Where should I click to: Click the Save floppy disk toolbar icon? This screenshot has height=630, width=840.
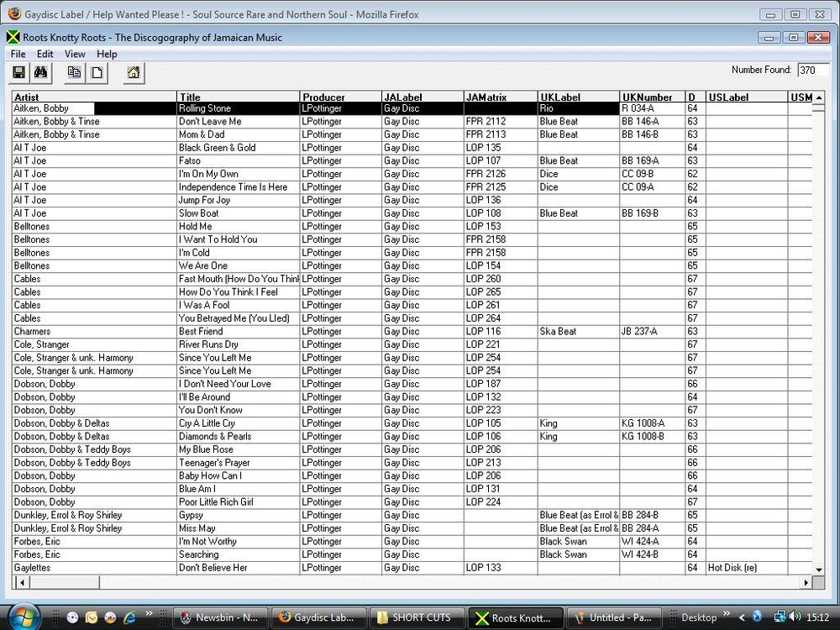pos(19,73)
